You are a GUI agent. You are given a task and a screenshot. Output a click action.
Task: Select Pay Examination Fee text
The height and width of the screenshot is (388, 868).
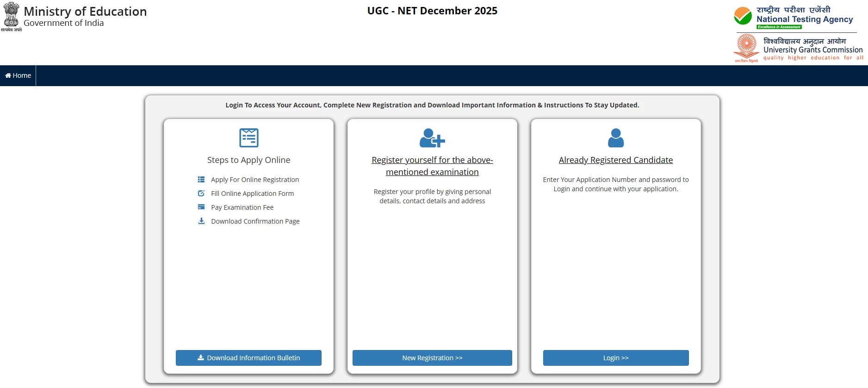pyautogui.click(x=242, y=207)
